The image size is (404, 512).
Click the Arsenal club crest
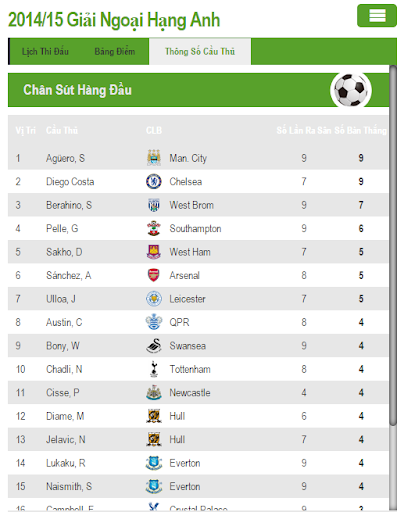pyautogui.click(x=153, y=275)
